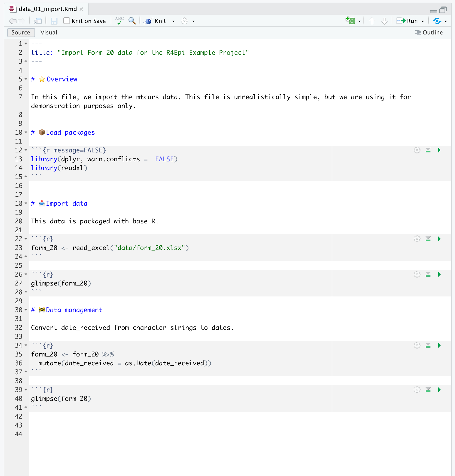Image resolution: width=455 pixels, height=476 pixels.
Task: Expand gear options dropdown arrow
Action: click(x=194, y=21)
